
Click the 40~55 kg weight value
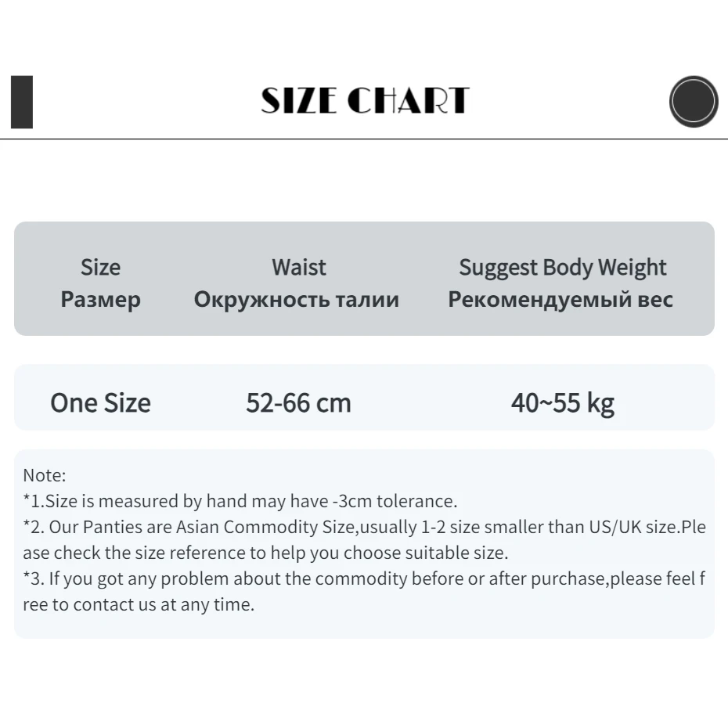(562, 402)
